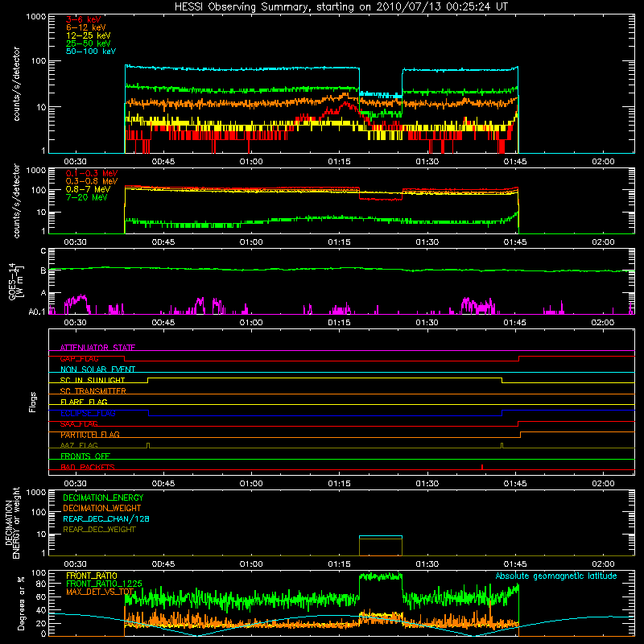Click the 0.1-0.3 MeV legend label
Viewport: 644px width, 644px height.
(91, 173)
